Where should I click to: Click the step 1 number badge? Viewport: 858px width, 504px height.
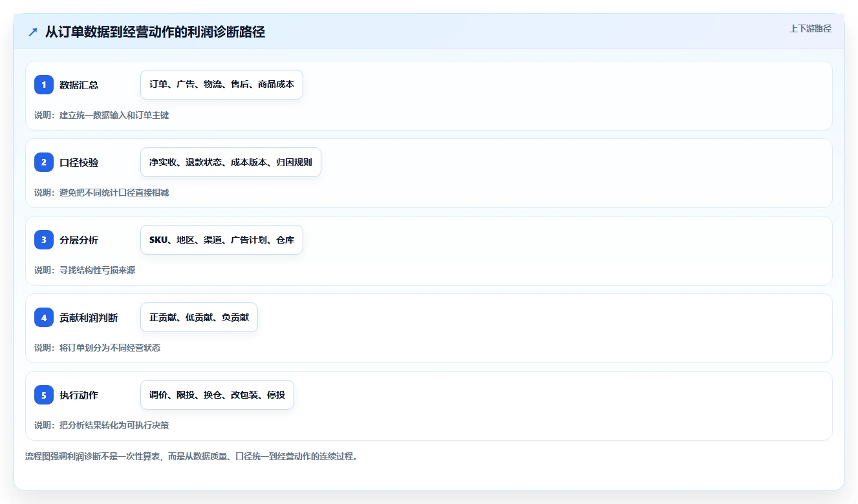pyautogui.click(x=44, y=85)
